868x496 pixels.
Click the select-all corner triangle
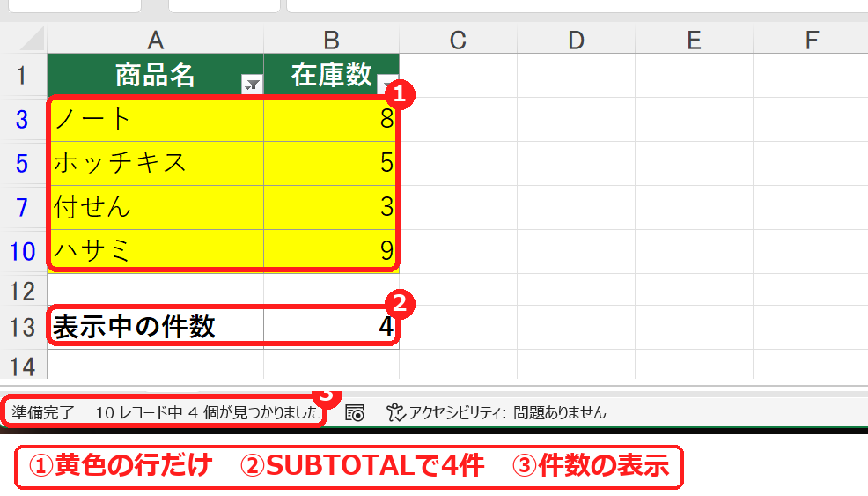[31, 40]
